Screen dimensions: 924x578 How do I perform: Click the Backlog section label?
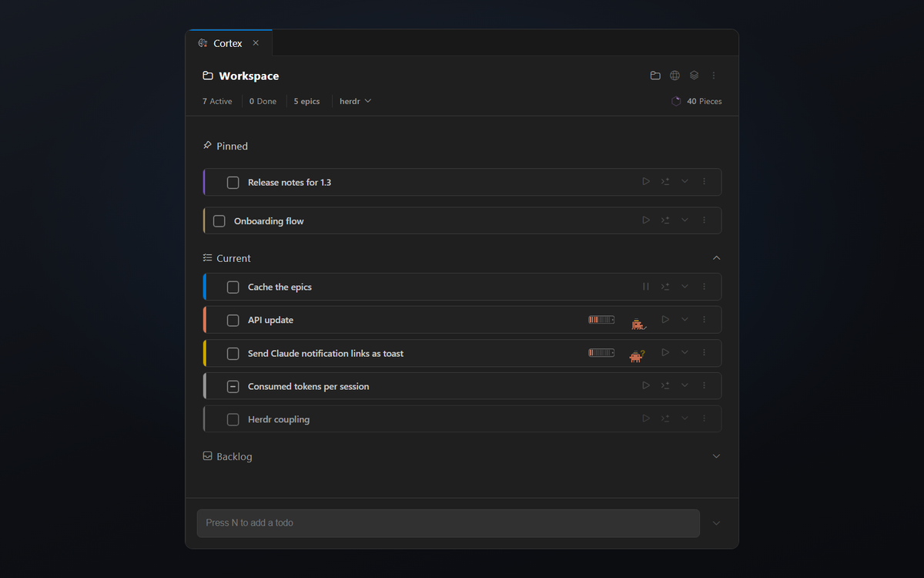point(234,456)
